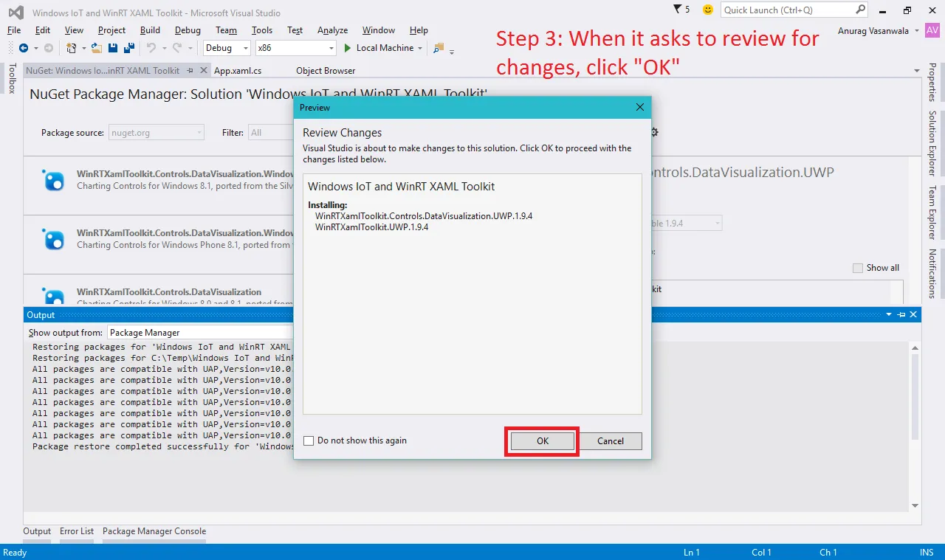Image resolution: width=945 pixels, height=560 pixels.
Task: Open the Error List tab
Action: (x=77, y=531)
